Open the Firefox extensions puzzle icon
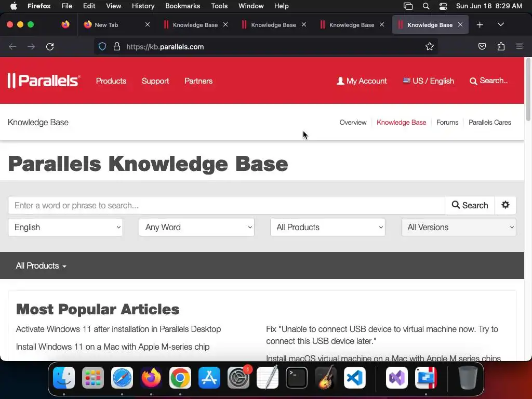 (501, 46)
